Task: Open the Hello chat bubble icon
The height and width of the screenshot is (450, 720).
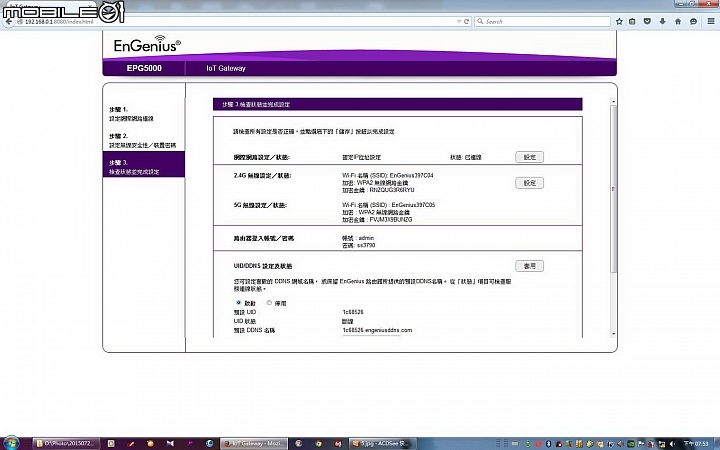Action: click(x=693, y=22)
